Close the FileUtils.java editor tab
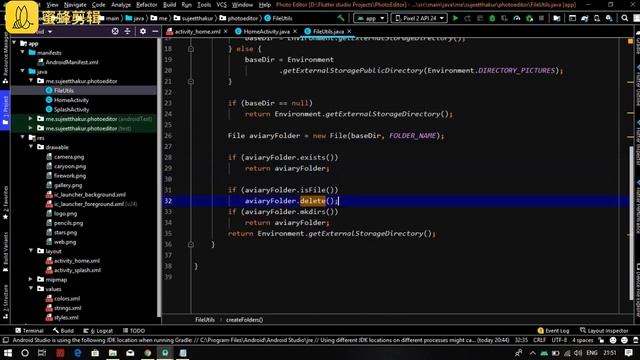 click(x=349, y=31)
